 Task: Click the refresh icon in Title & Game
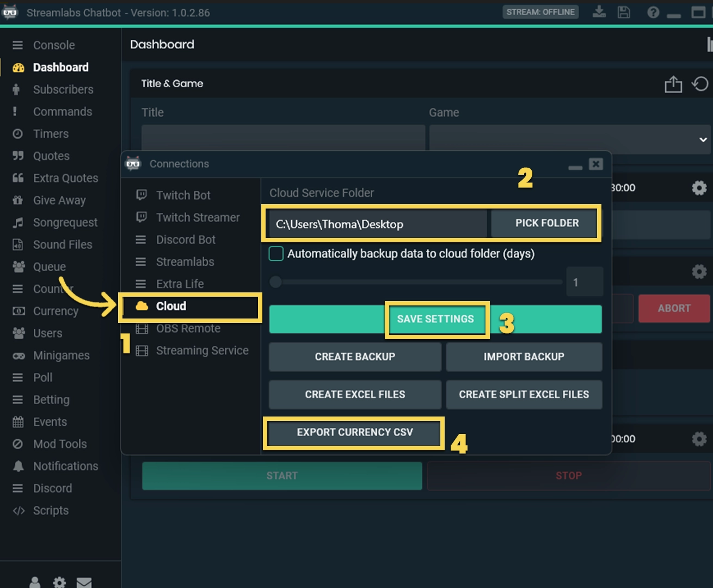coord(700,84)
